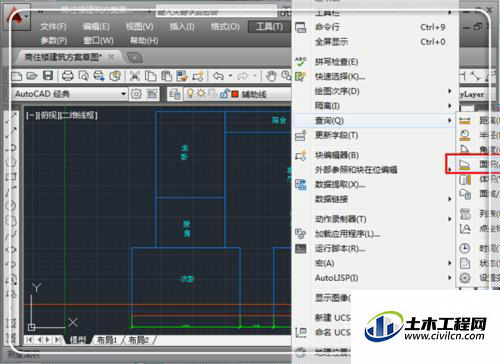This screenshot has height=364, width=500.
Task: Click the Pan hand icon
Action: pos(271,76)
